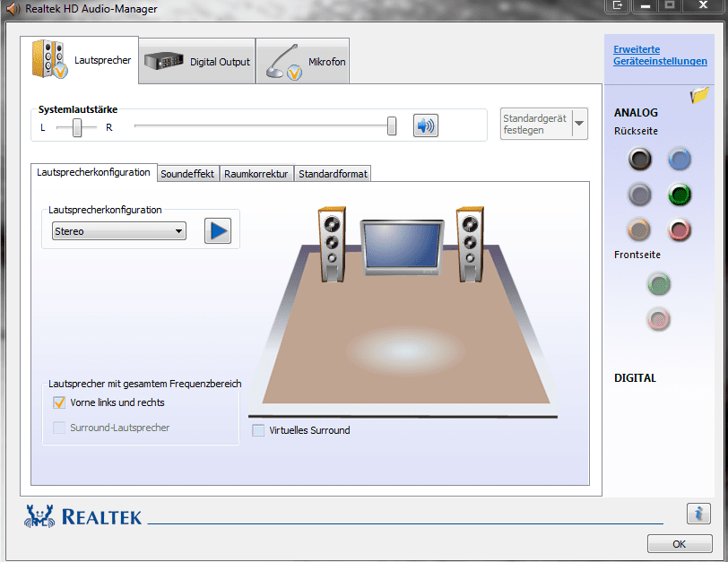Image resolution: width=728 pixels, height=562 pixels.
Task: Play speaker test with blue play button
Action: click(x=218, y=230)
